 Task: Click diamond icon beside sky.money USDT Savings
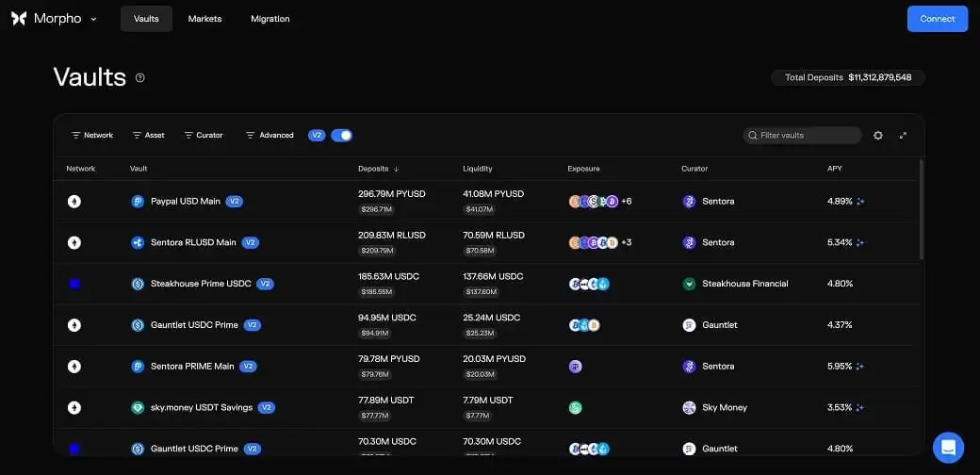(x=138, y=407)
